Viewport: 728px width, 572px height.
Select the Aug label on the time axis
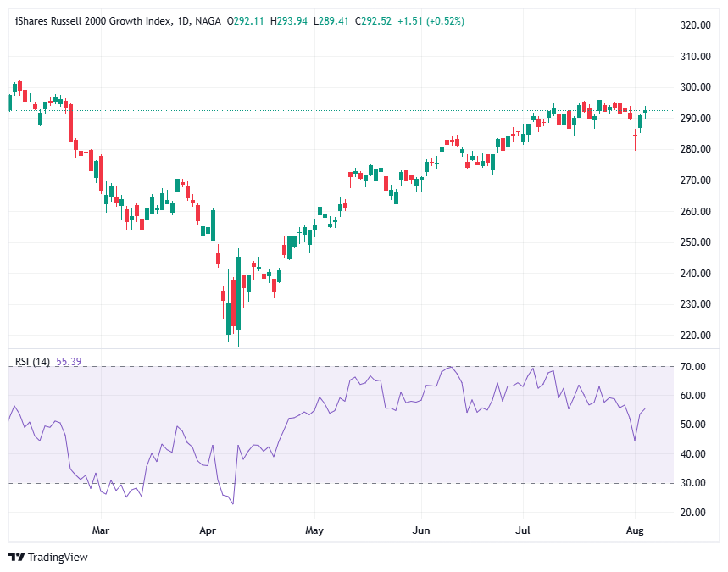[636, 530]
